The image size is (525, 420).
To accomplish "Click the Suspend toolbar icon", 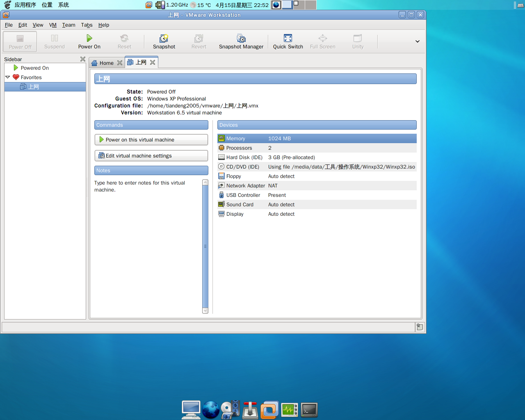I will pos(55,38).
